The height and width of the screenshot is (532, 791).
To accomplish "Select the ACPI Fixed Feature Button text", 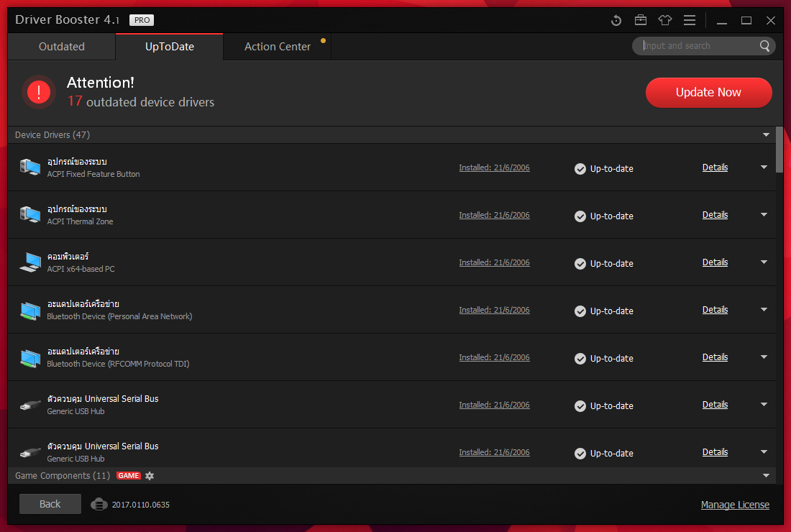I will pyautogui.click(x=93, y=174).
